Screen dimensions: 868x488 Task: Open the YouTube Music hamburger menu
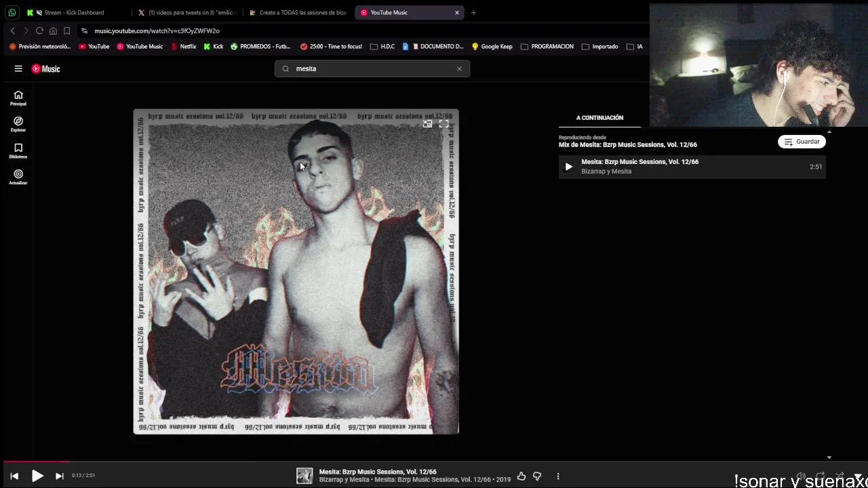tap(18, 68)
